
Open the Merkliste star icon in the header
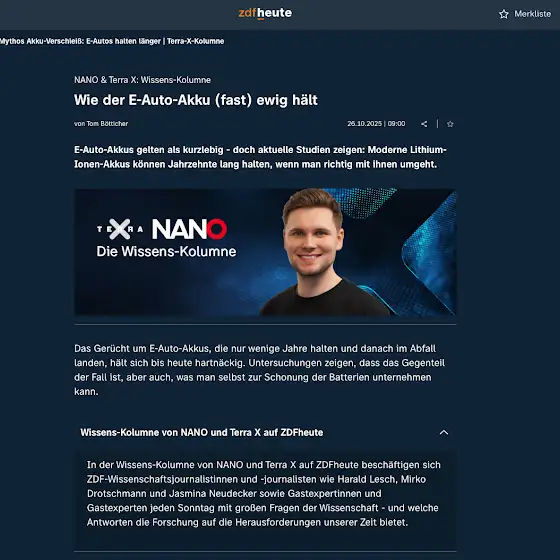click(504, 14)
